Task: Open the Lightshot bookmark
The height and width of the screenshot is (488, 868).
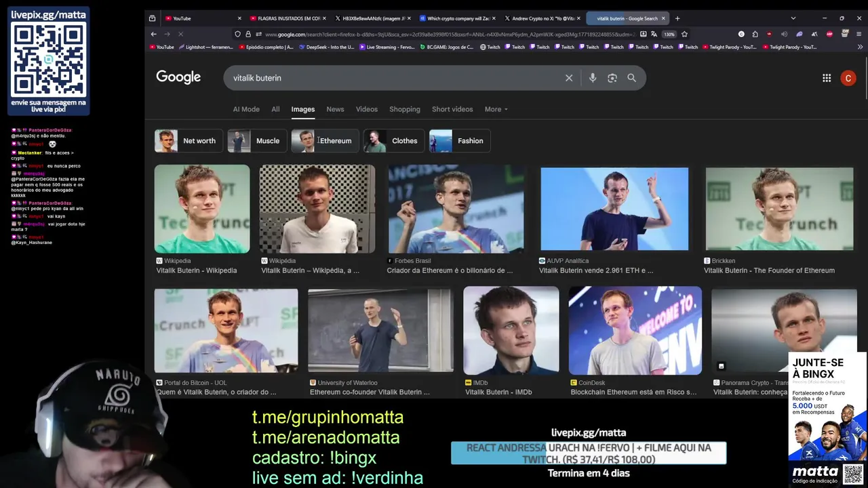Action: pyautogui.click(x=206, y=47)
